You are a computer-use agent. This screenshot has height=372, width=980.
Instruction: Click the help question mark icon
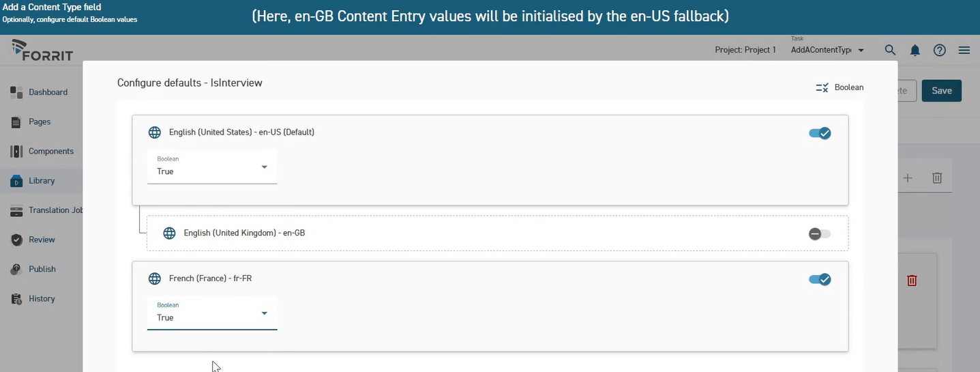pyautogui.click(x=940, y=50)
